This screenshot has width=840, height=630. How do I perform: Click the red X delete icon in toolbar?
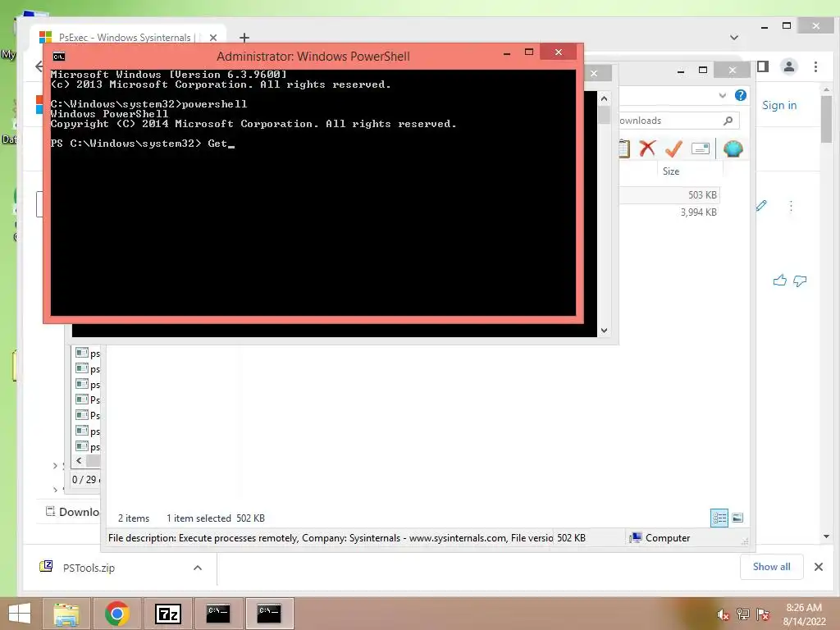tap(647, 148)
